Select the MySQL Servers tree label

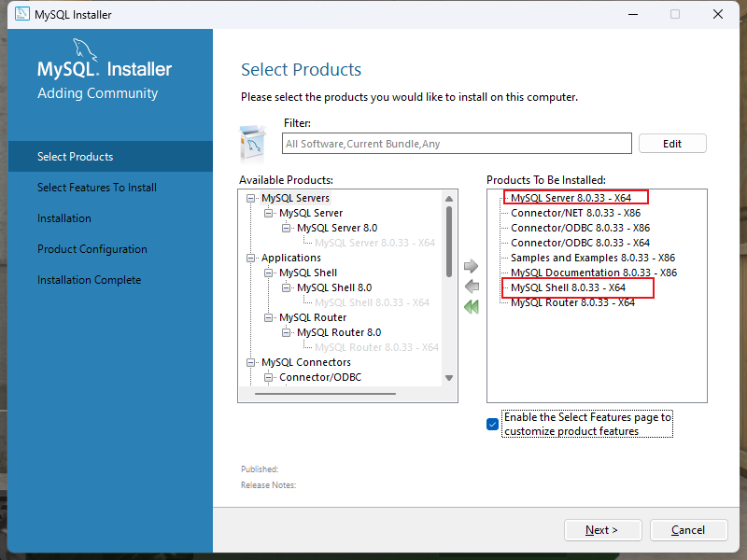pyautogui.click(x=295, y=198)
